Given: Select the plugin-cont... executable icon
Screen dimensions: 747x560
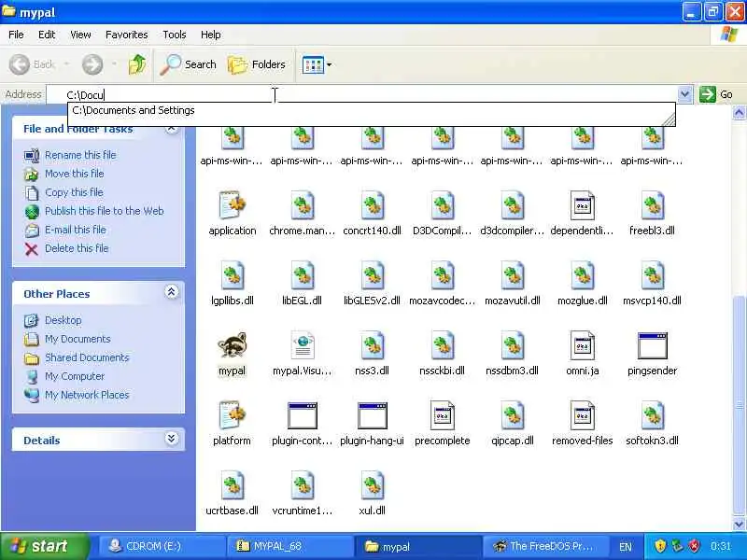Looking at the screenshot, I should coord(302,415).
